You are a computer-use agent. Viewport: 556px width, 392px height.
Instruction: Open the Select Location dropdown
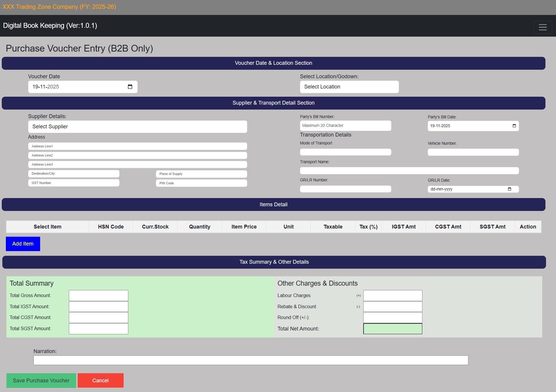click(x=349, y=87)
